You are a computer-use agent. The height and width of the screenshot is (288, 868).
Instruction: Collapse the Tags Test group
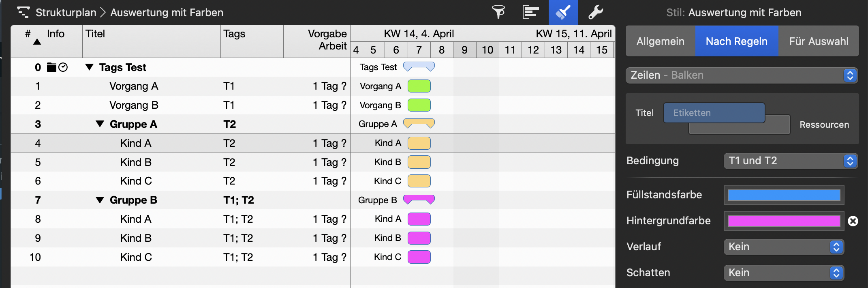pyautogui.click(x=90, y=67)
